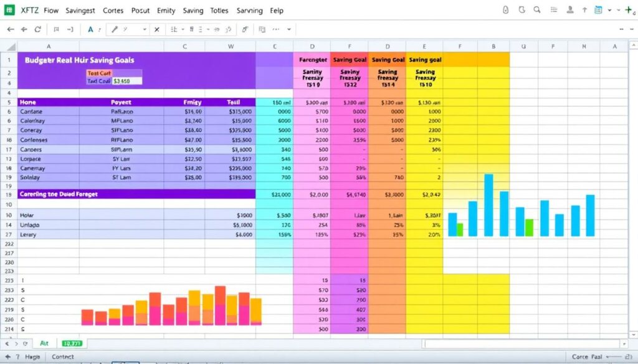This screenshot has height=364, width=638.
Task: Click the Corce Faal status label
Action: 587,357
